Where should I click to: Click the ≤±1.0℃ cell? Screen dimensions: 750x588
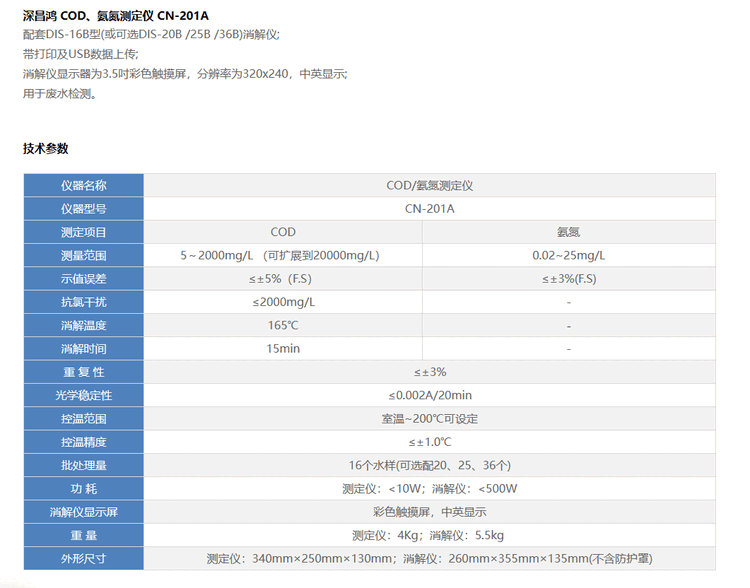[430, 442]
